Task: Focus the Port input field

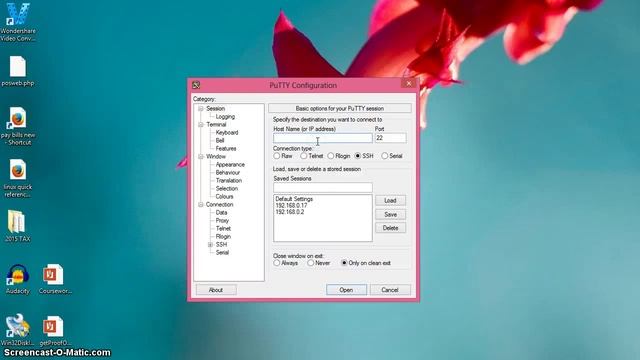Action: coord(390,138)
